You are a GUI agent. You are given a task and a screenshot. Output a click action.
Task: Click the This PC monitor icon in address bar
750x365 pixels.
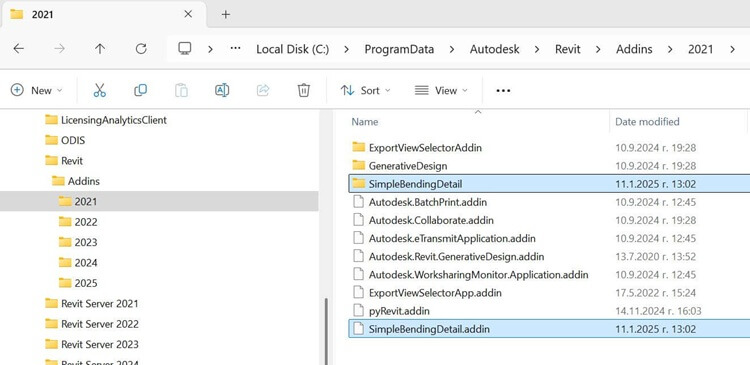click(x=185, y=48)
